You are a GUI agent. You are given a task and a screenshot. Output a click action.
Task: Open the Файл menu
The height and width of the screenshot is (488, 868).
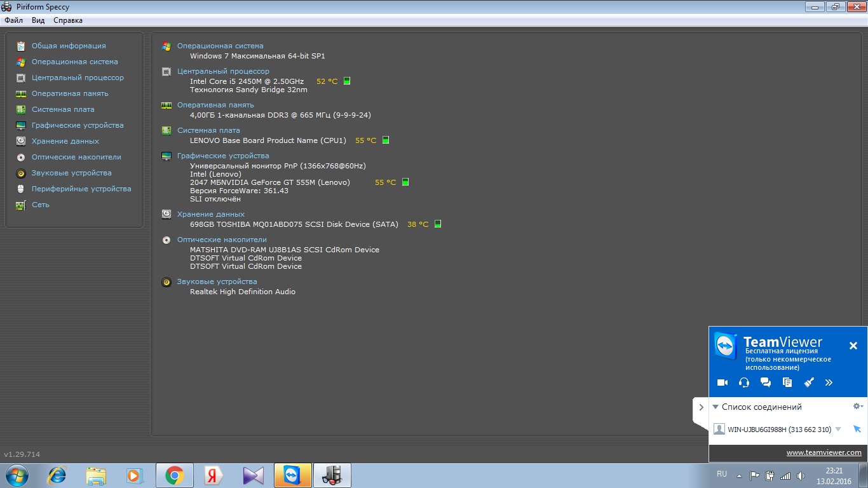14,20
